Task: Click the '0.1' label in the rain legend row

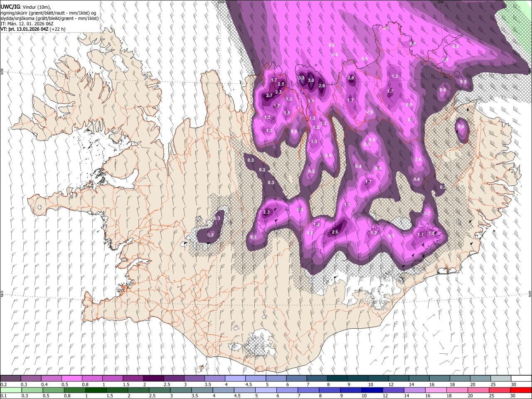Action: [4, 396]
